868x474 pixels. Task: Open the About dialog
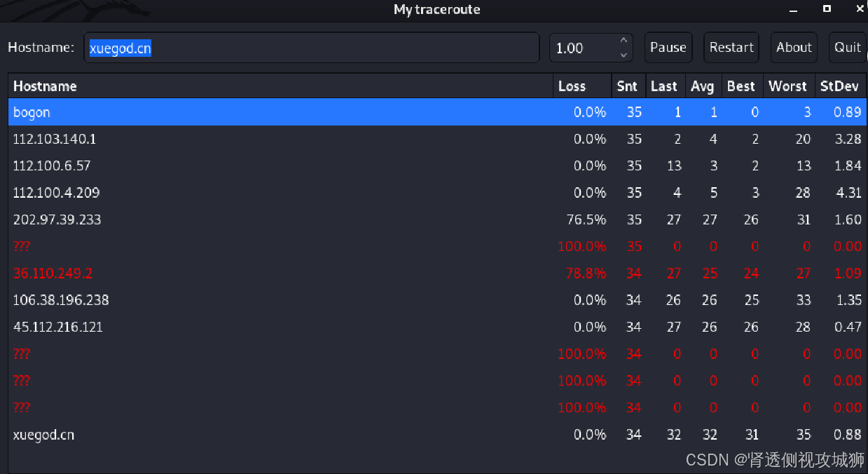[794, 48]
